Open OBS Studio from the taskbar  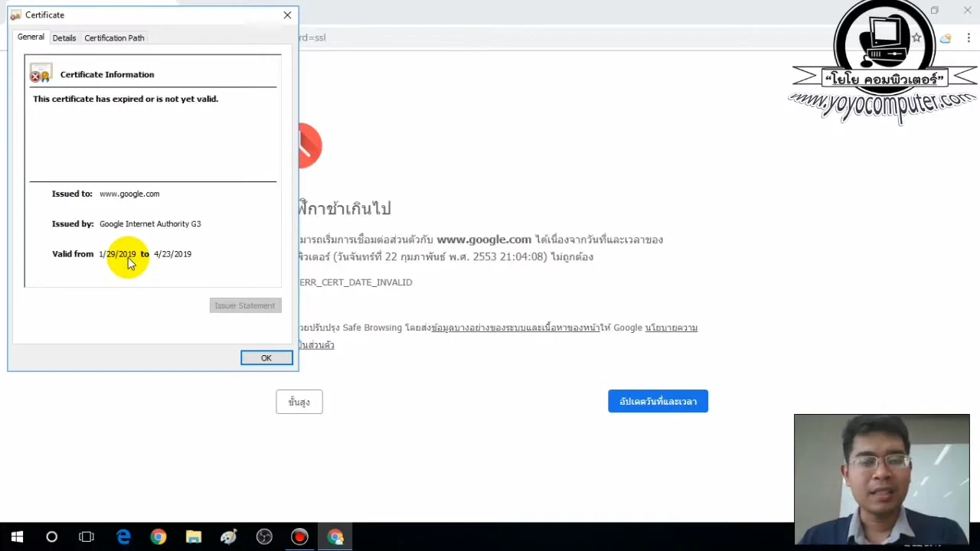pos(263,536)
